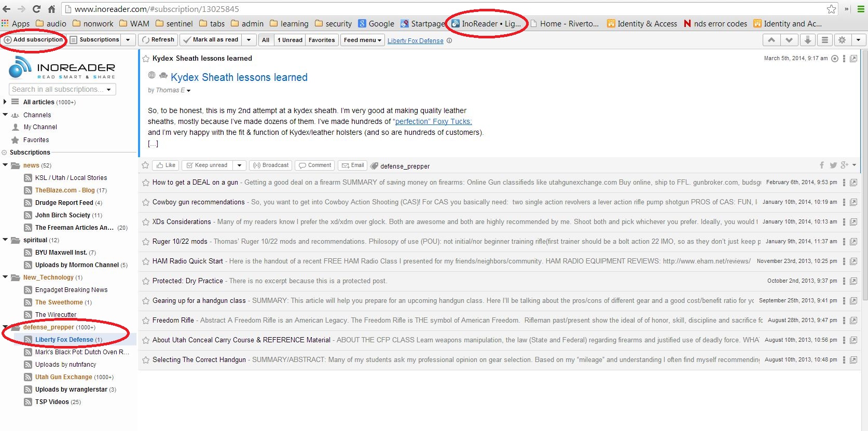Open Kydex article in new window icon
The image size is (868, 431).
pyautogui.click(x=853, y=59)
